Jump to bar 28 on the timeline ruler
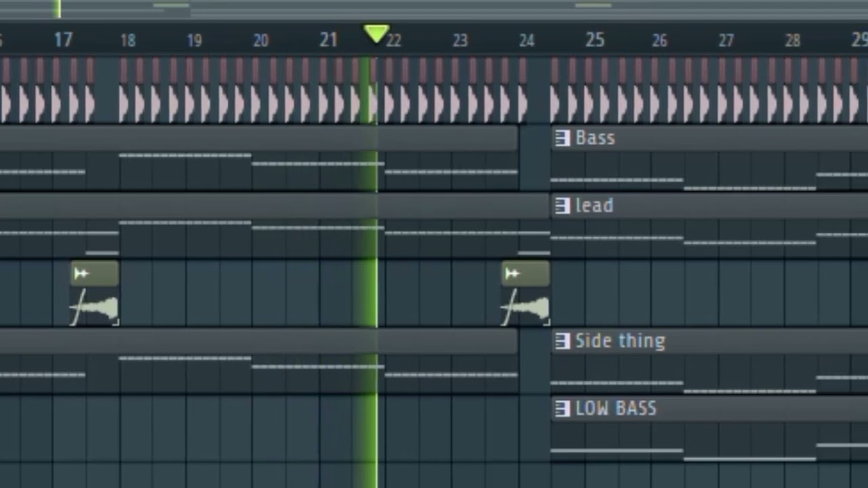The image size is (868, 488). [792, 41]
